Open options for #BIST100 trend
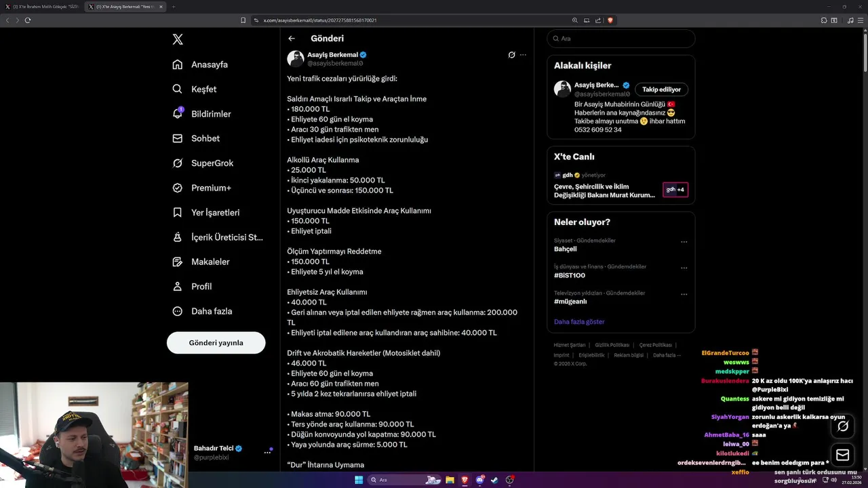 (x=684, y=268)
